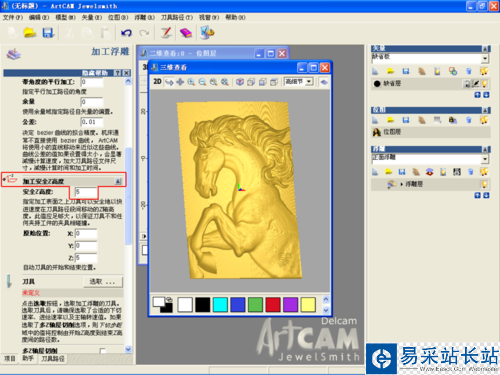Zoom out on the 3D view
This screenshot has height=375, width=500.
pos(202,82)
